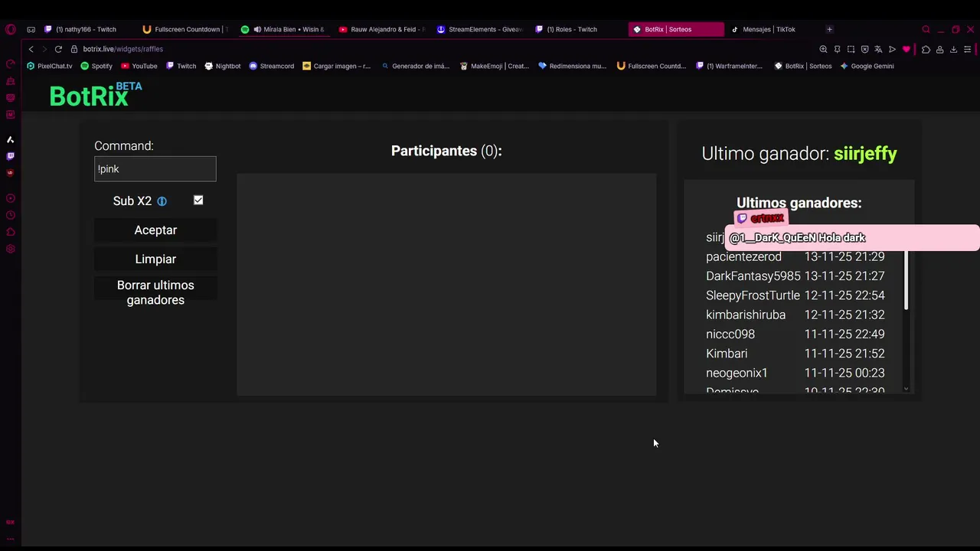This screenshot has height=551, width=980.
Task: Open the Twitch sidebar icon
Action: (10, 156)
